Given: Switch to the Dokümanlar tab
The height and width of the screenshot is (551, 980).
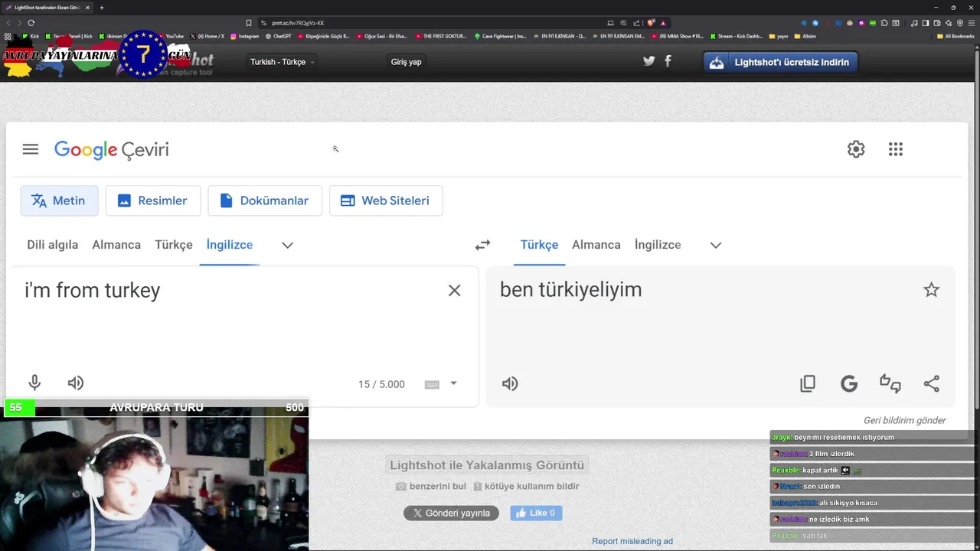Looking at the screenshot, I should [x=265, y=201].
